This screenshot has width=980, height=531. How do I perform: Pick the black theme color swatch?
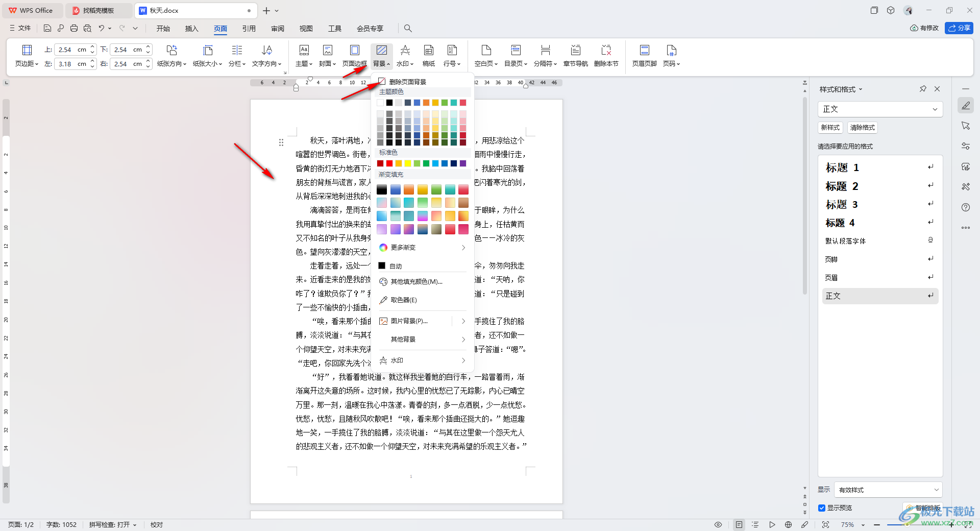389,103
